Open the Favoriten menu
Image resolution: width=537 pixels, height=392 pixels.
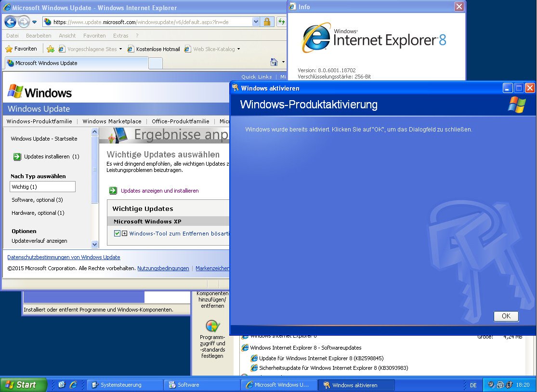tap(94, 36)
